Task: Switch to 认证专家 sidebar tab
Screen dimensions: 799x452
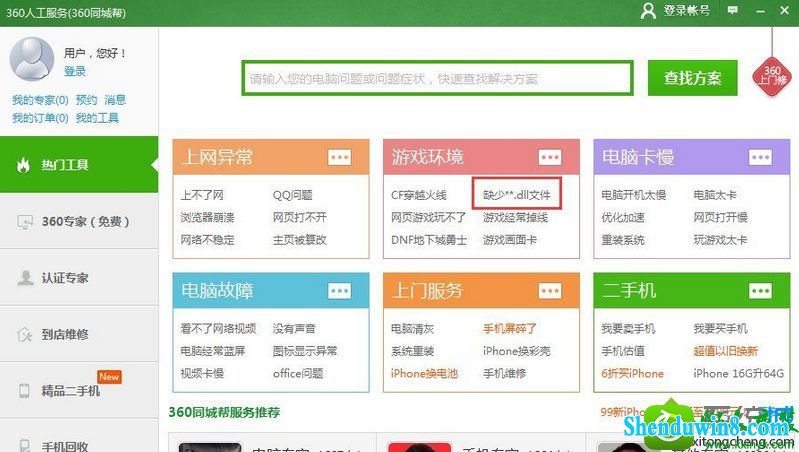Action: click(x=79, y=278)
